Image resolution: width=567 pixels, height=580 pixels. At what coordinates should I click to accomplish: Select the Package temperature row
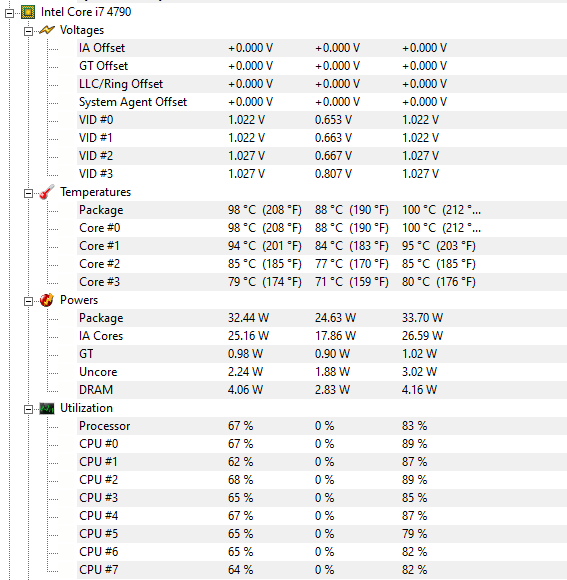coord(322,210)
